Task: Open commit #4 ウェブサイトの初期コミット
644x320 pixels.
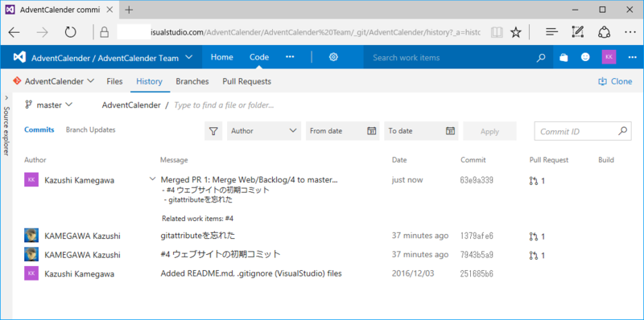Action: click(x=220, y=254)
